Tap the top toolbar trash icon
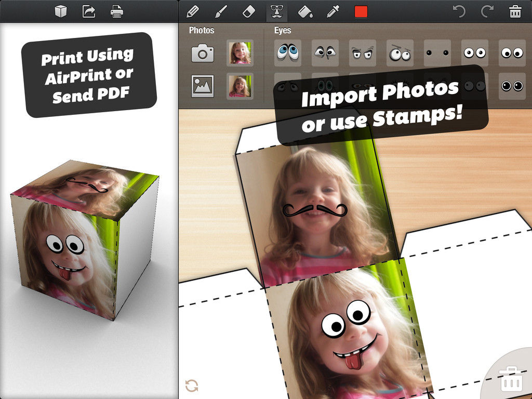 pos(515,11)
